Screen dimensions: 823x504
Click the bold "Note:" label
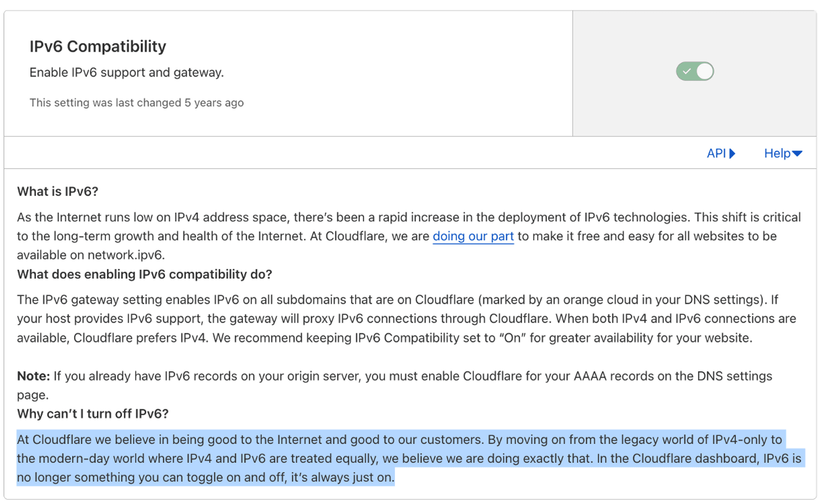click(33, 376)
